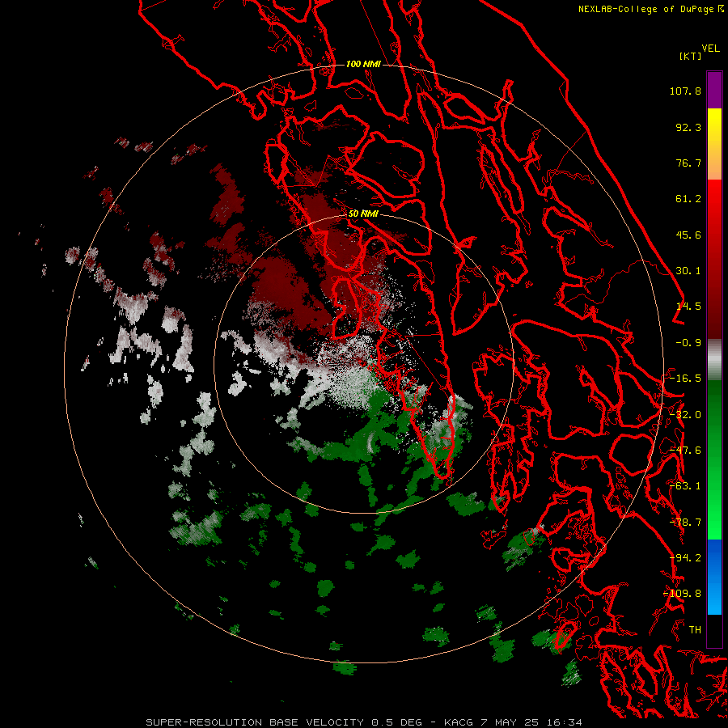
Task: Select the 30.1 velocity scale value
Action: tap(688, 271)
